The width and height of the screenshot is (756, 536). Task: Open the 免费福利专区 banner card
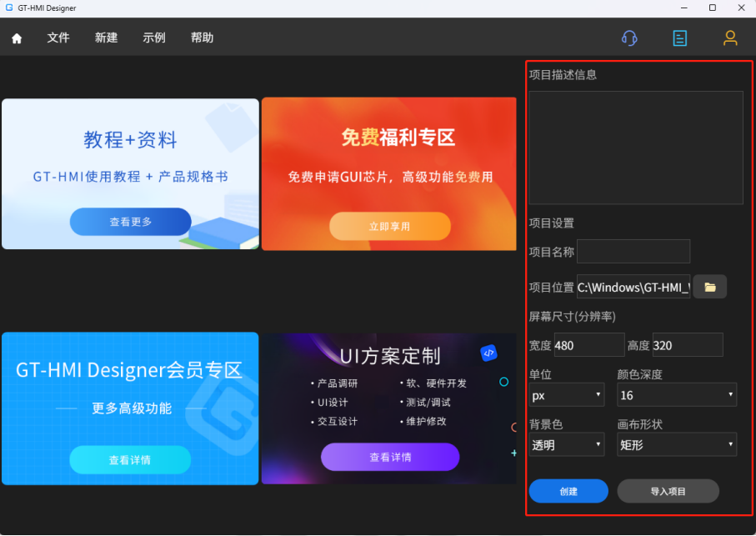[x=389, y=174]
